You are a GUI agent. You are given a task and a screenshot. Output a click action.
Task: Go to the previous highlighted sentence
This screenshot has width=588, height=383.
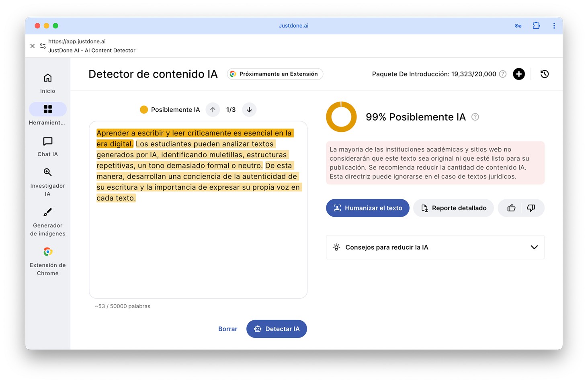[x=213, y=109]
